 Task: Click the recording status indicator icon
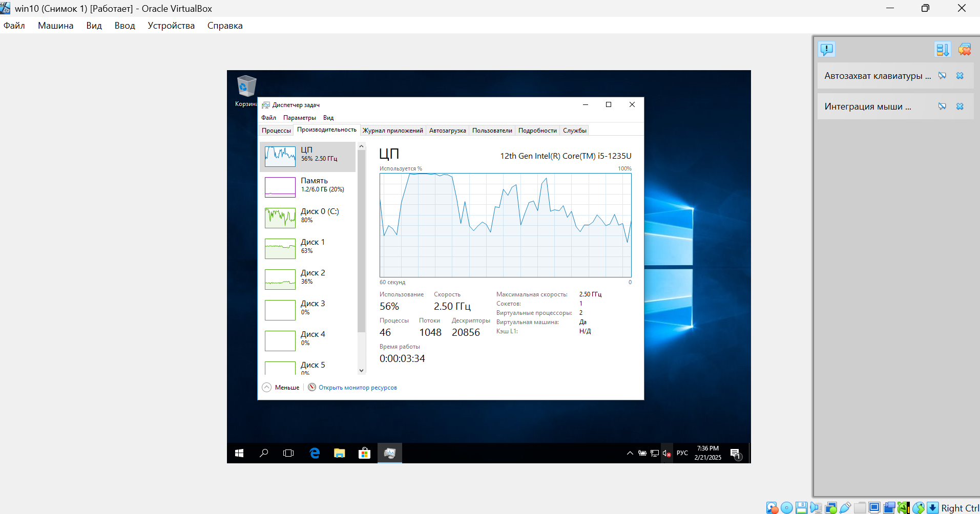[x=889, y=508]
